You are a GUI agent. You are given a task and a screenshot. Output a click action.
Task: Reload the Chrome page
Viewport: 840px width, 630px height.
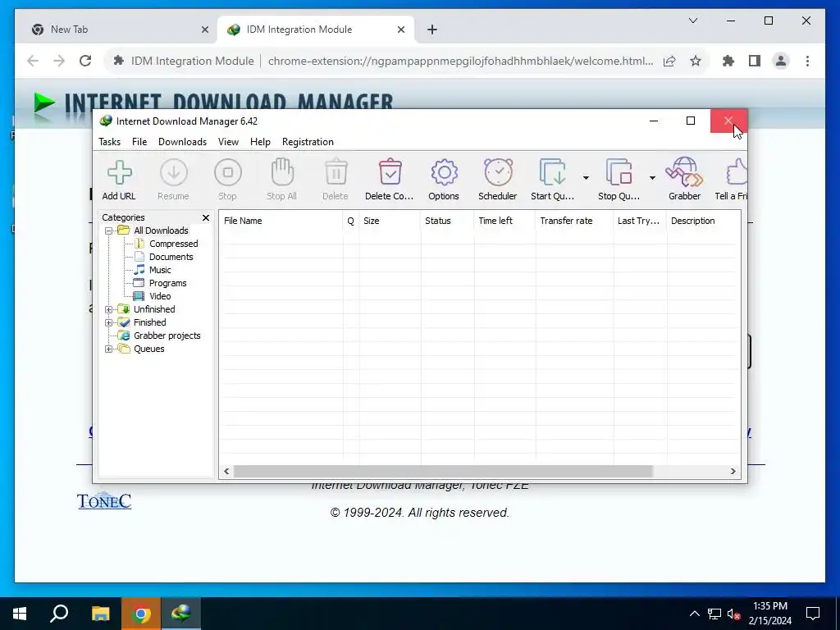click(85, 61)
